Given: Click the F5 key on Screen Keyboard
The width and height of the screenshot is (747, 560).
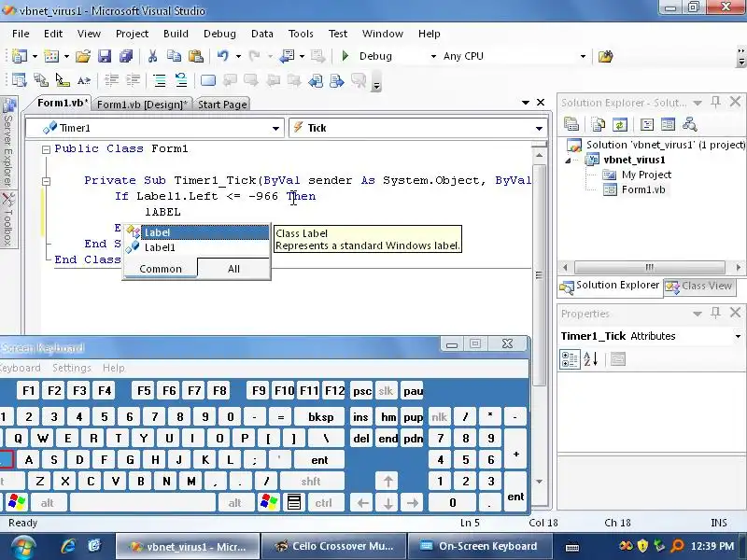Looking at the screenshot, I should pos(144,391).
